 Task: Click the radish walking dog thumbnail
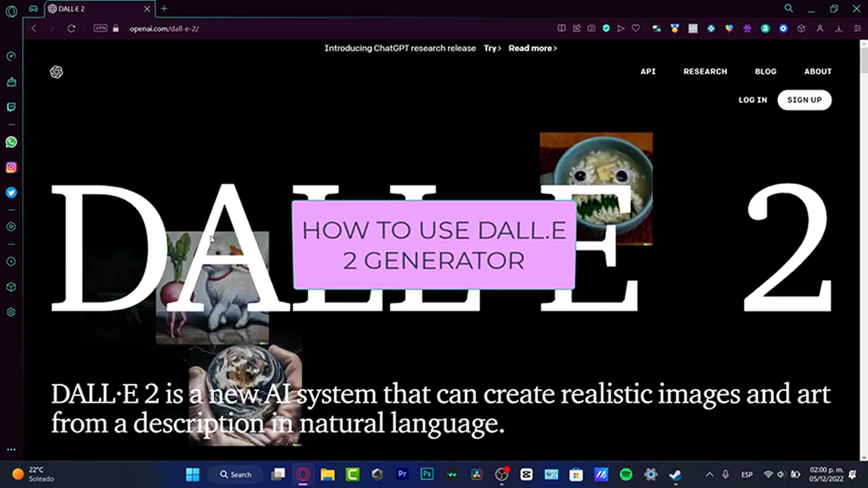click(x=212, y=288)
